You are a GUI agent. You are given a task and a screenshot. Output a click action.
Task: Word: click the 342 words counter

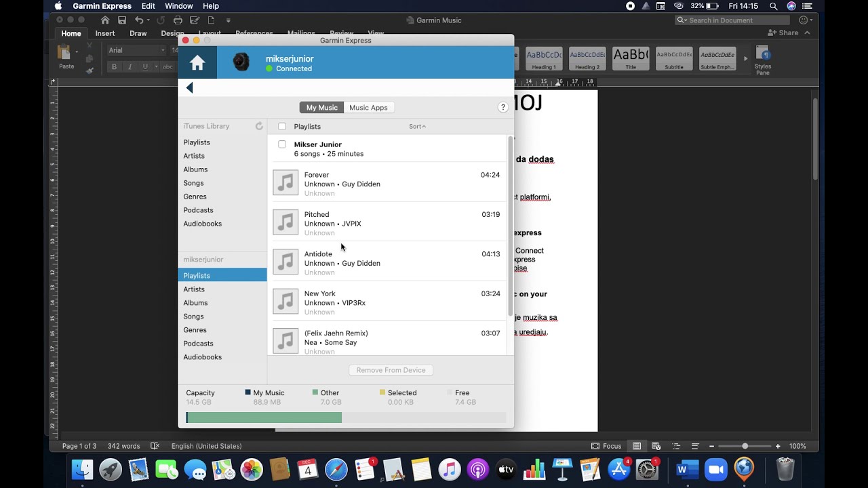click(124, 446)
